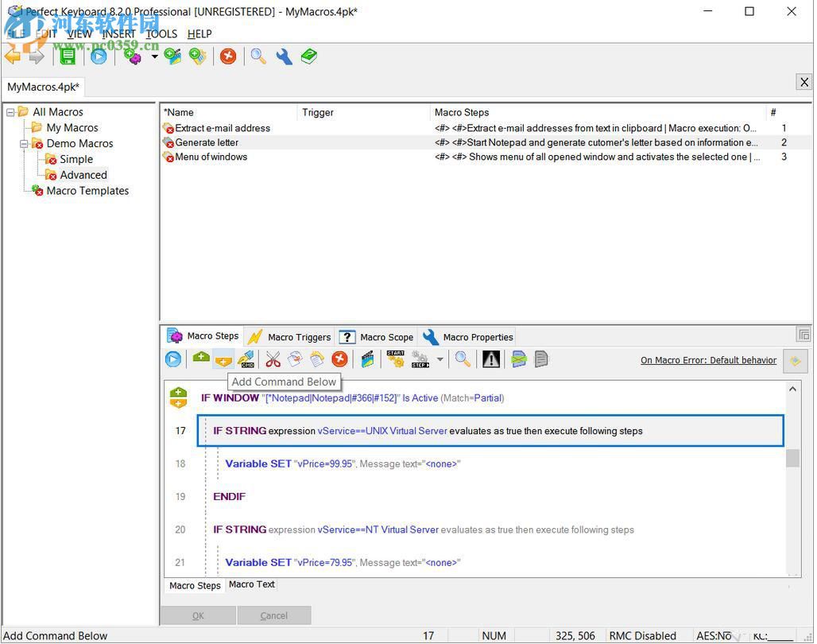Click the red Delete icon in main toolbar

pyautogui.click(x=228, y=56)
